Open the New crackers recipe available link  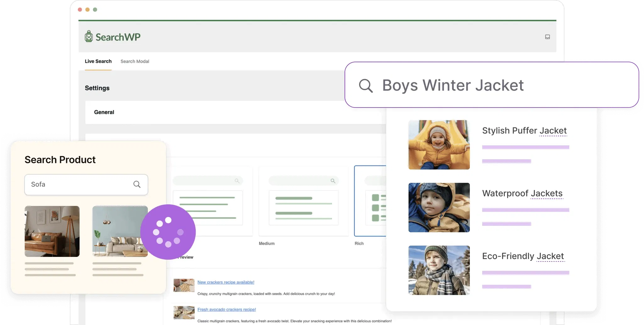point(225,282)
